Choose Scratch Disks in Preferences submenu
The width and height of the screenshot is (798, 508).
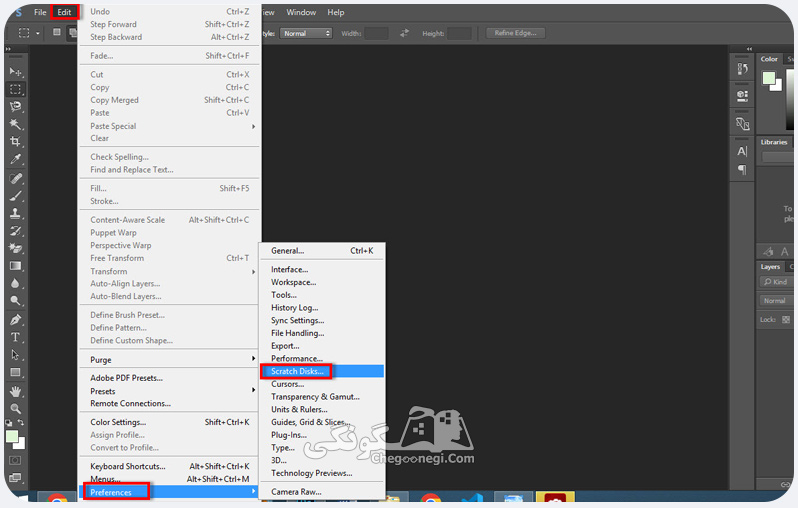coord(322,371)
